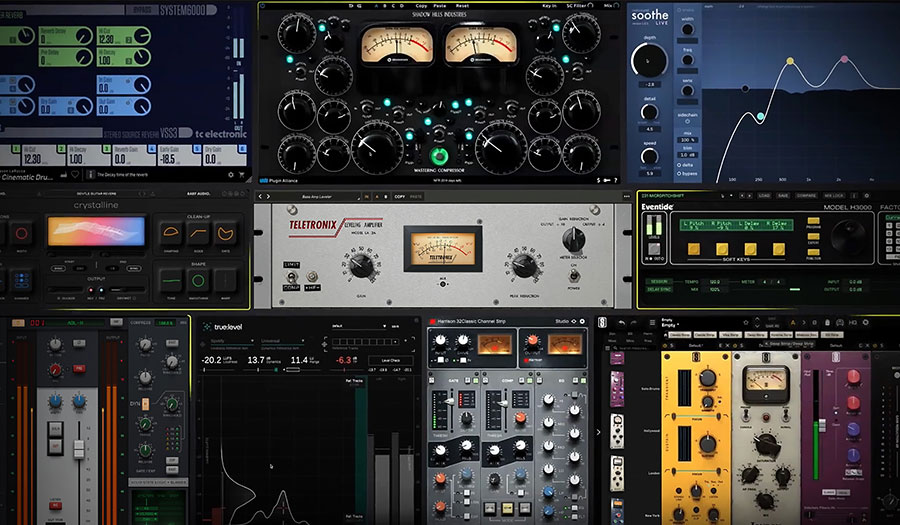900x525 pixels.
Task: Click COPY in the LA-2A toolbar
Action: [x=399, y=196]
